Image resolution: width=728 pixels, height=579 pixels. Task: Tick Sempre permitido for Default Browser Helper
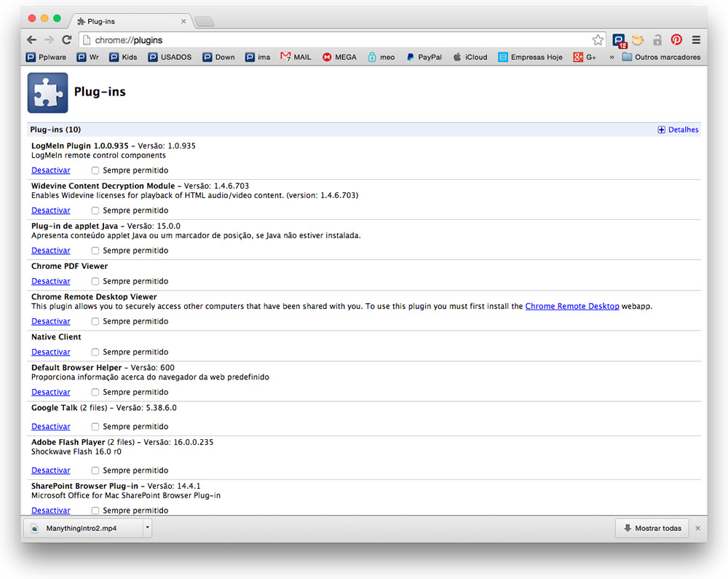tap(95, 393)
